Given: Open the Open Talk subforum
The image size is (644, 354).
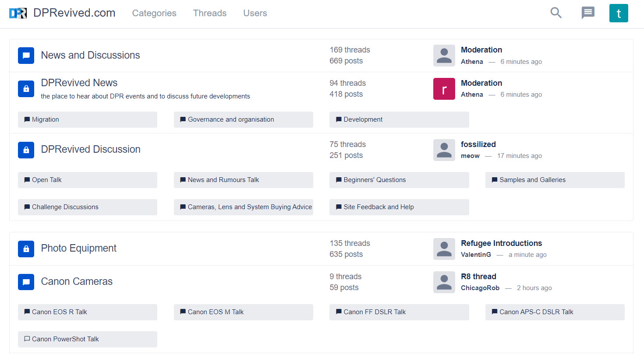Looking at the screenshot, I should coord(88,180).
